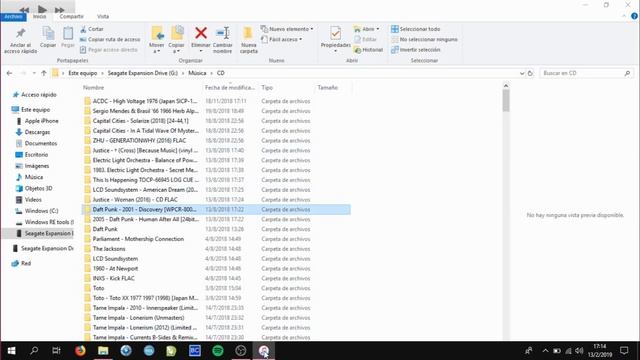Click No seleccionar ninguno
The image size is (640, 360).
coord(424,40)
